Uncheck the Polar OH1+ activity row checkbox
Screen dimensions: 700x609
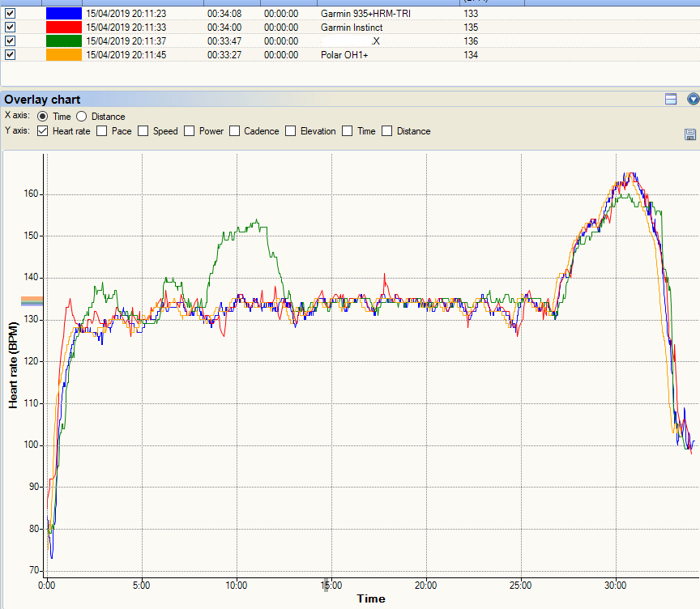coord(10,55)
